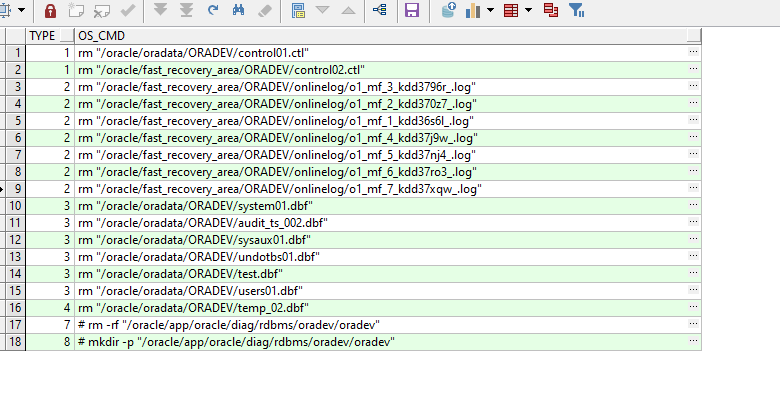Click the red lock edit-data icon
Screen dimensions: 780x396
coord(50,10)
